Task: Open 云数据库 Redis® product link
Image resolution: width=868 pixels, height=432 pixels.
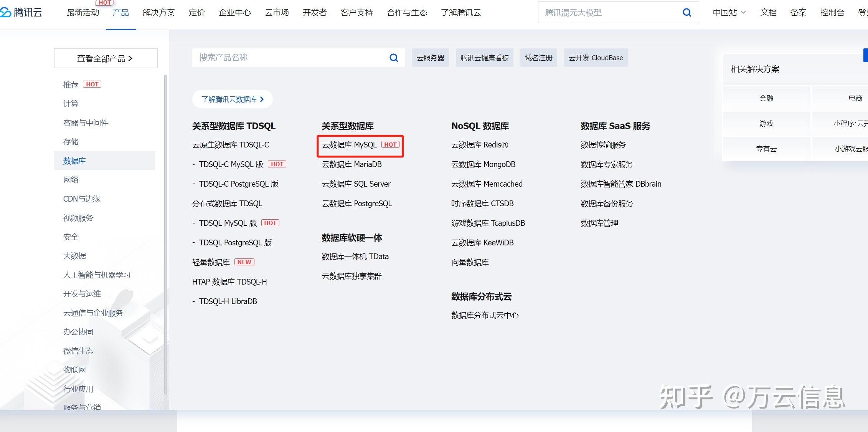Action: click(480, 145)
